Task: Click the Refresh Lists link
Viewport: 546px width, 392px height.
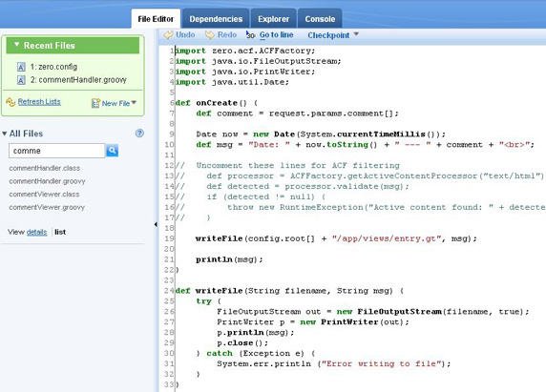Action: [39, 101]
